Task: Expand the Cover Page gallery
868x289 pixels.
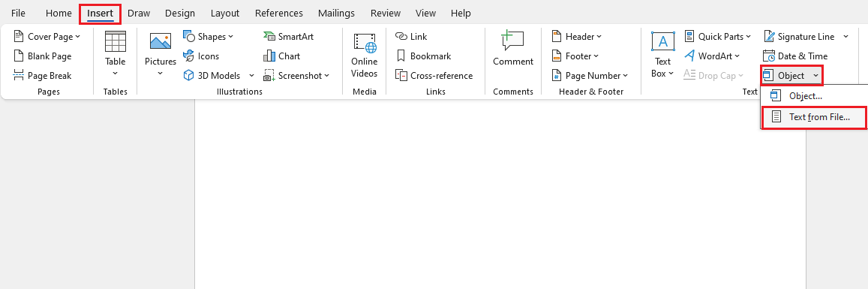Action: 47,37
